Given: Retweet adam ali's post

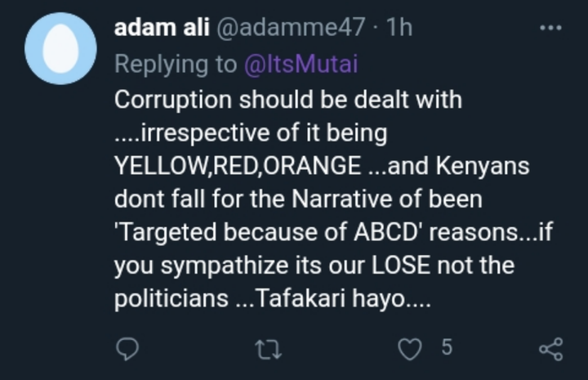Looking at the screenshot, I should 269,349.
